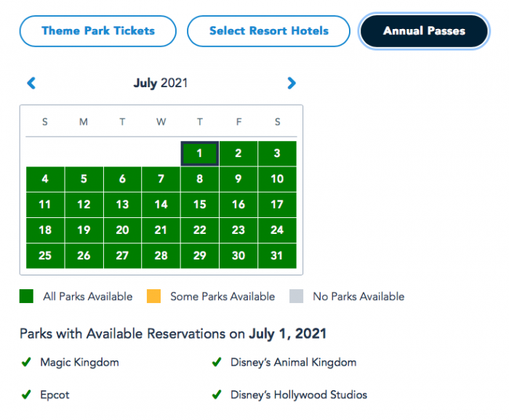
Task: Click the July 2021 month heading
Action: pos(161,84)
